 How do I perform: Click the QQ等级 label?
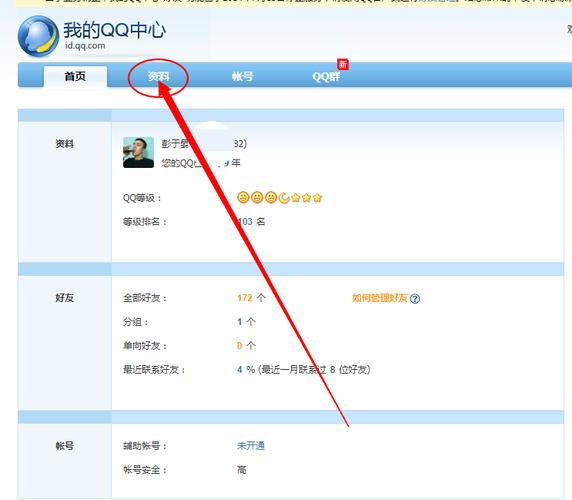142,198
